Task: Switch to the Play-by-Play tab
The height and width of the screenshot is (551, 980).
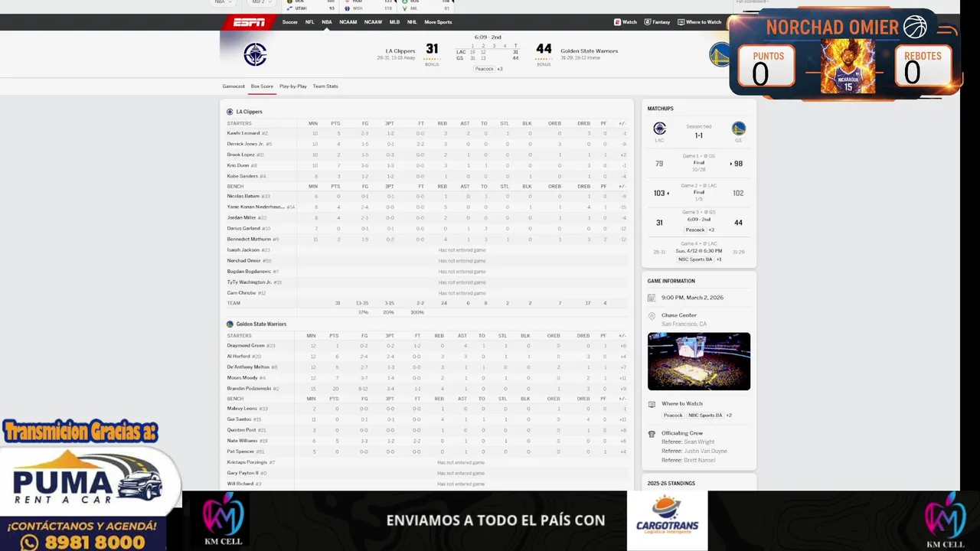Action: (x=293, y=86)
